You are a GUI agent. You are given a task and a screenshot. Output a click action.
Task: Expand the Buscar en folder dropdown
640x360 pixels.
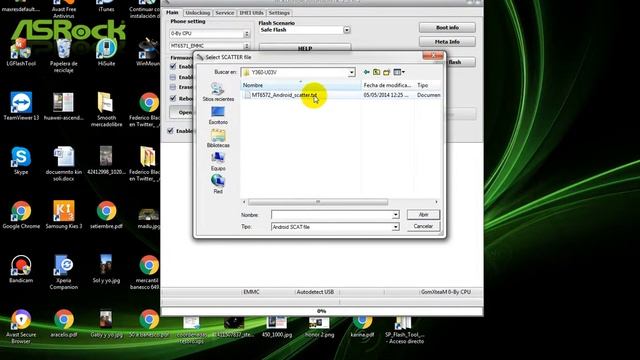tap(351, 72)
